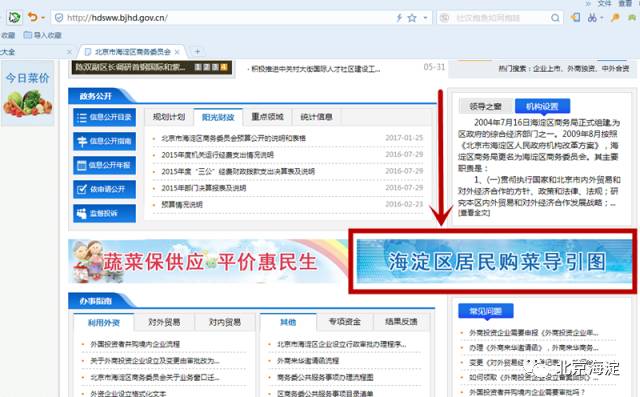
Task: Click the 信息公开目录 list icon button
Action: click(x=104, y=118)
